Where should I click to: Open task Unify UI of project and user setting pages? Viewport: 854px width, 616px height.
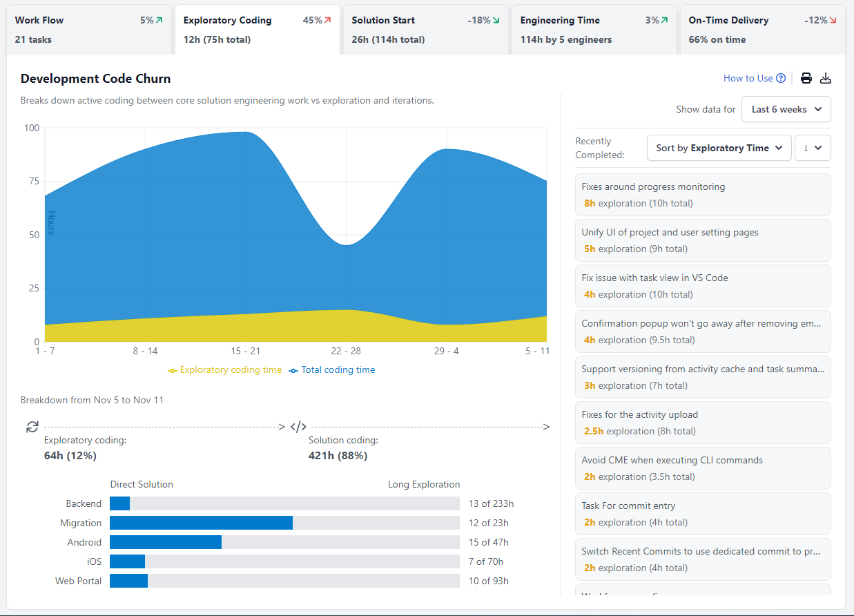[x=703, y=240]
